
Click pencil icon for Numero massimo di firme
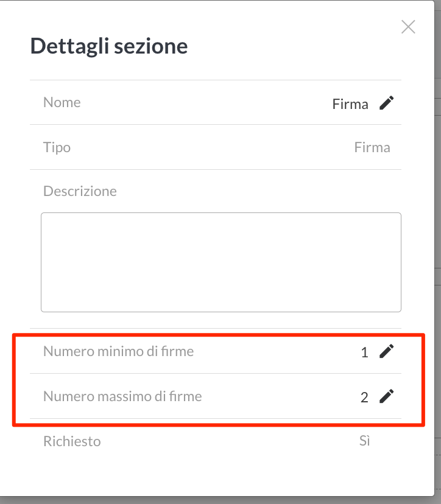tap(386, 396)
